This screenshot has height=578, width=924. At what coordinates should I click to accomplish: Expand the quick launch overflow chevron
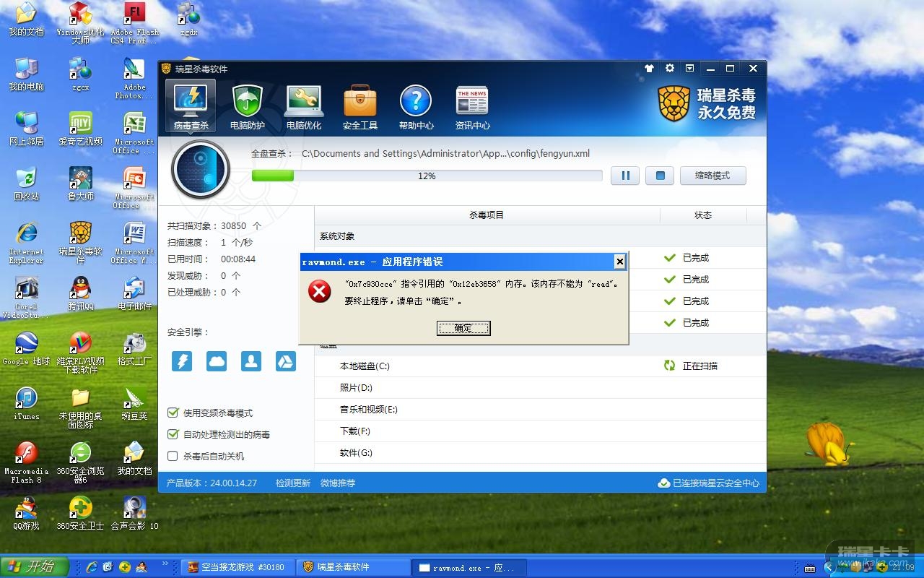[165, 564]
